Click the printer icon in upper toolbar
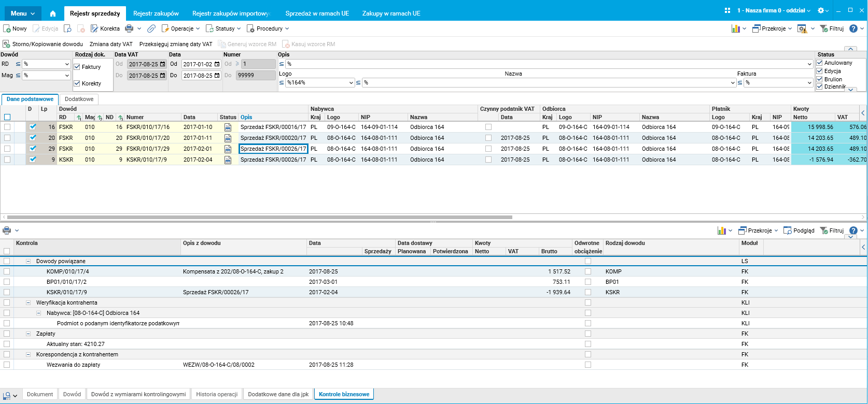The height and width of the screenshot is (404, 868). pyautogui.click(x=129, y=28)
